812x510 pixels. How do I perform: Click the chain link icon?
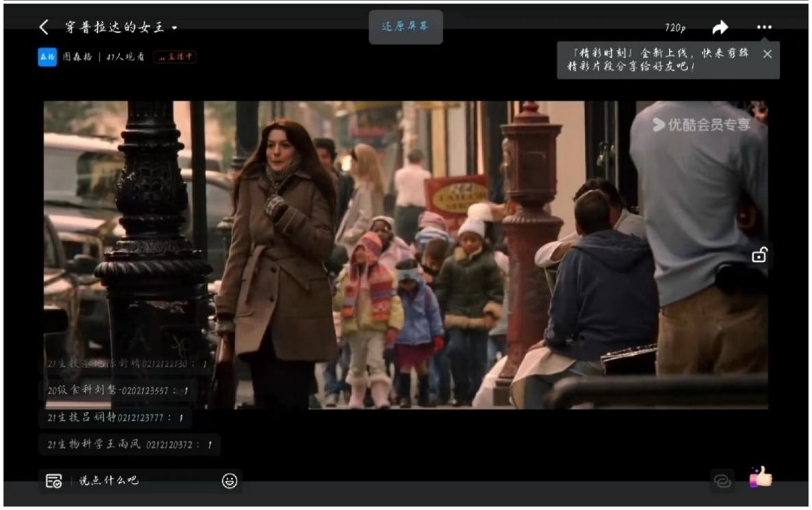pyautogui.click(x=722, y=481)
